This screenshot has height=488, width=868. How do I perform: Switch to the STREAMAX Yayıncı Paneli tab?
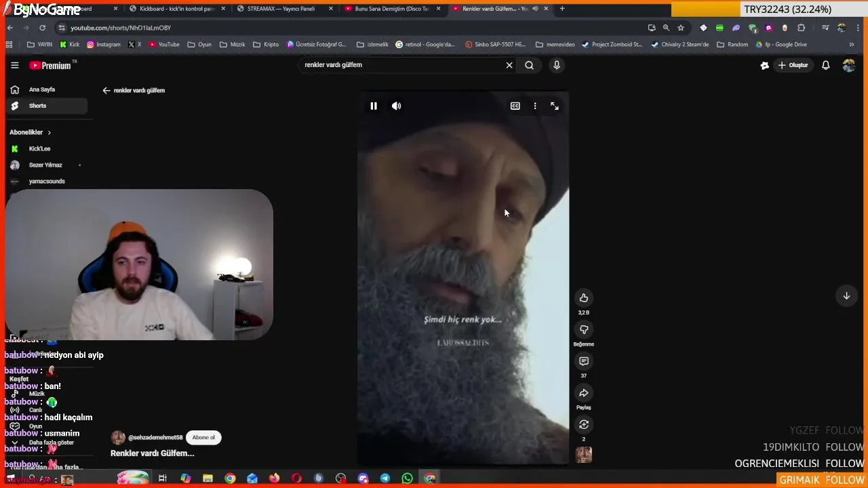(x=283, y=9)
